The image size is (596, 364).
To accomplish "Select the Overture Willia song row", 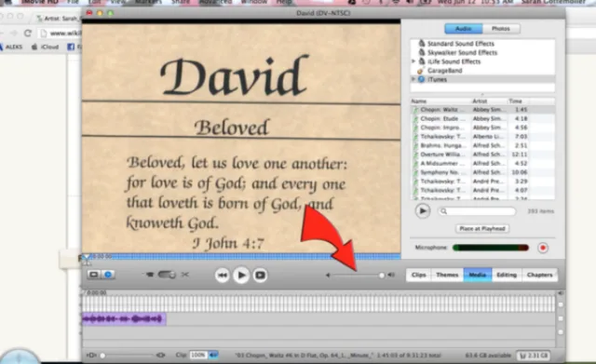I will coord(482,155).
